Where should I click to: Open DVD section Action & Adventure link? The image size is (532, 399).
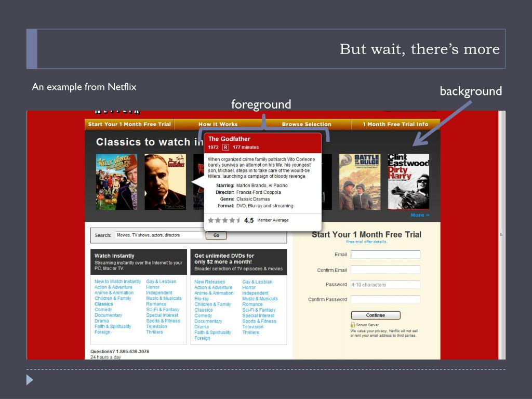pyautogui.click(x=214, y=287)
